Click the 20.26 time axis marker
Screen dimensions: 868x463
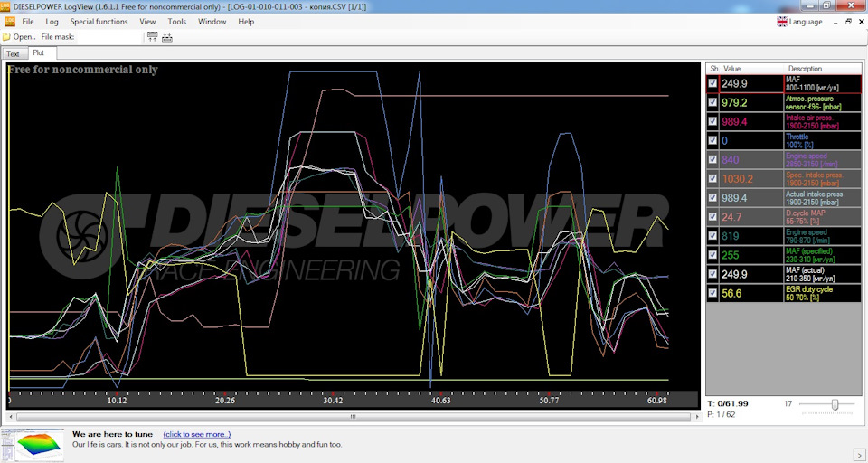coord(225,401)
